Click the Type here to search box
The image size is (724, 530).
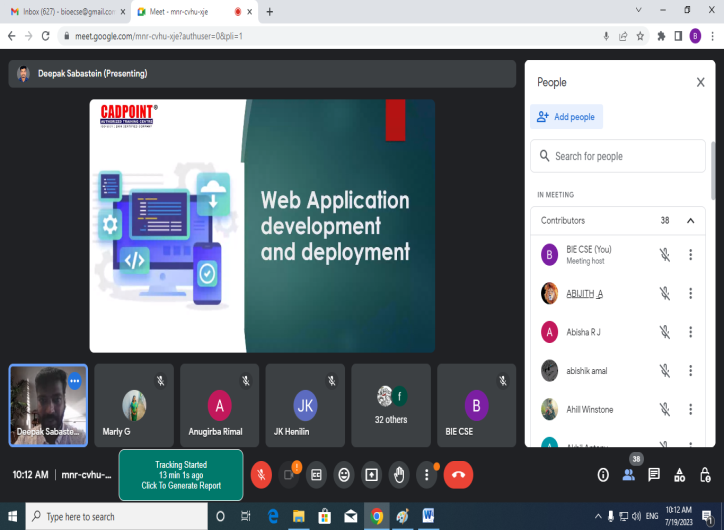pyautogui.click(x=117, y=516)
